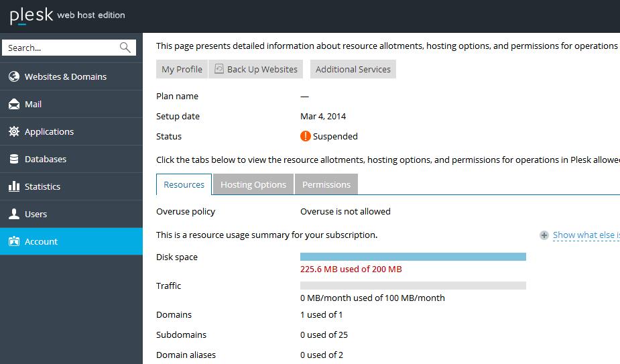
Task: Click the Users person icon
Action: click(x=14, y=214)
